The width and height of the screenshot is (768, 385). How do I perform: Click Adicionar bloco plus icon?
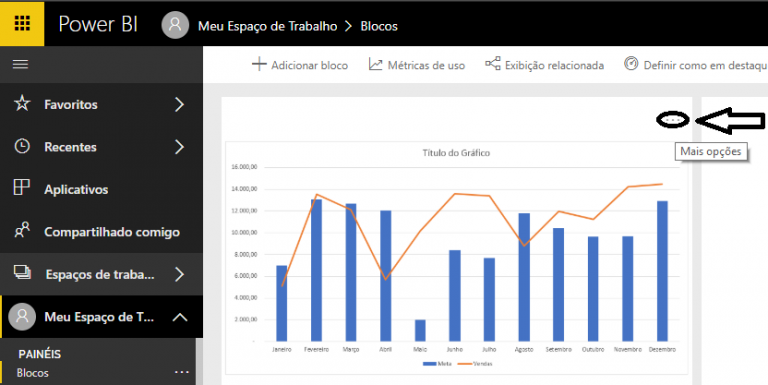[x=259, y=64]
